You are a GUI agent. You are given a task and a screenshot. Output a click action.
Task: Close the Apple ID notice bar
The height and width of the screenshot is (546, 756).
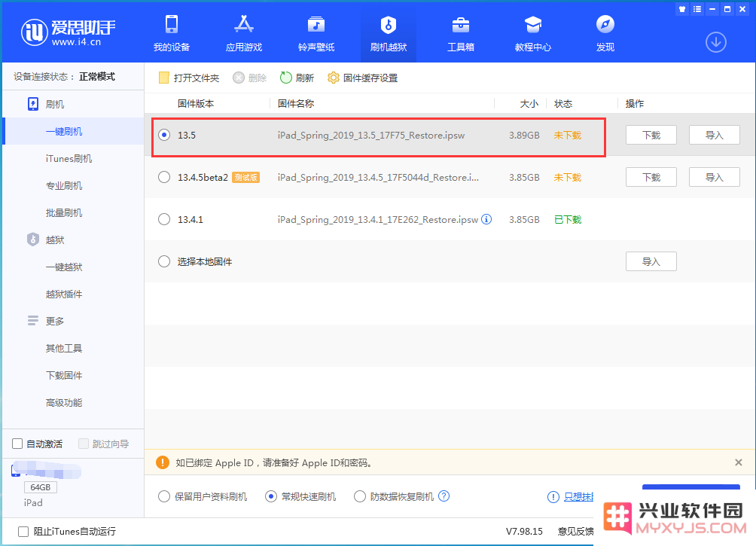tap(738, 462)
